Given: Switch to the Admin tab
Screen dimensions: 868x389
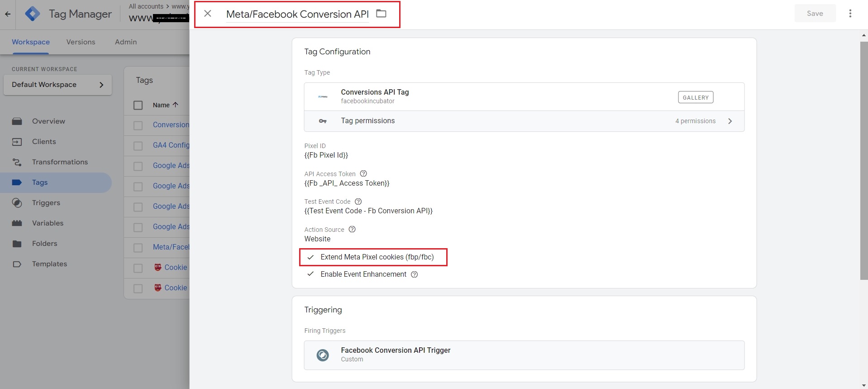Looking at the screenshot, I should [126, 42].
